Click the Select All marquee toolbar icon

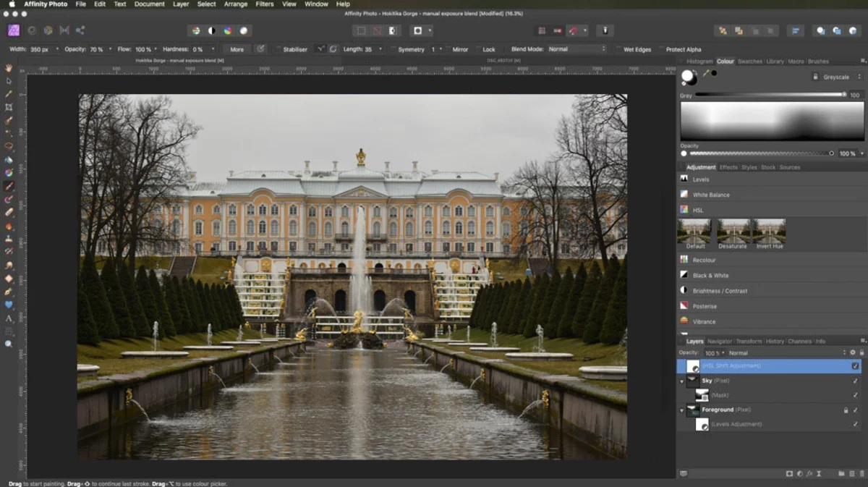pos(361,30)
